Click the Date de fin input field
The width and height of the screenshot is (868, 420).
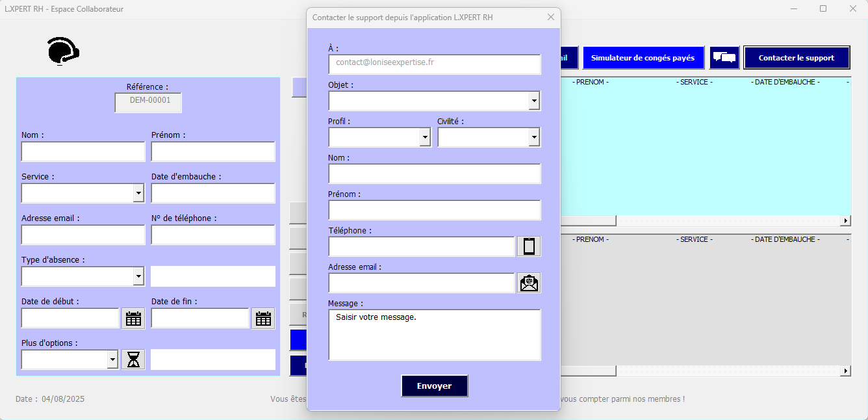tap(200, 318)
